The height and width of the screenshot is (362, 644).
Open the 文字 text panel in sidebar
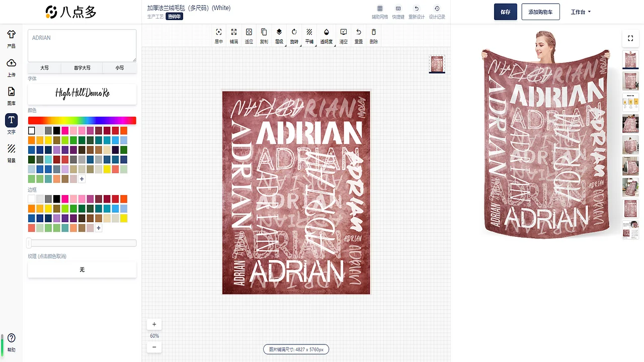11,124
